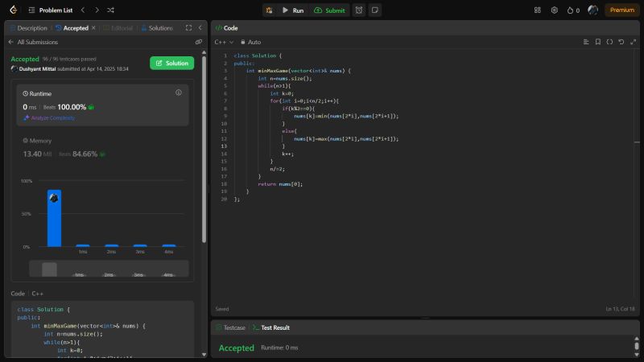
Task: Close the Accepted tab
Action: [93, 28]
